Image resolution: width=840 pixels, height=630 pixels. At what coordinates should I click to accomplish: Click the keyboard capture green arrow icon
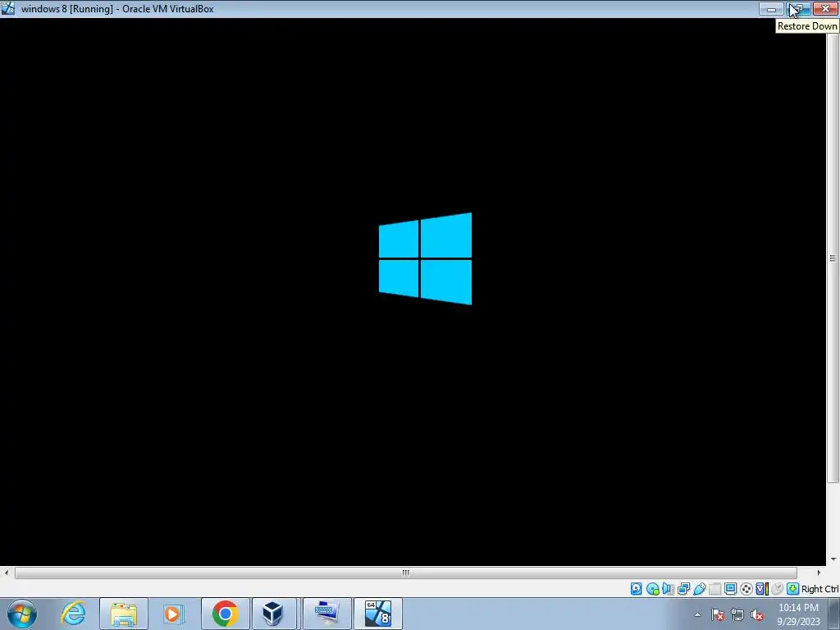click(x=793, y=589)
